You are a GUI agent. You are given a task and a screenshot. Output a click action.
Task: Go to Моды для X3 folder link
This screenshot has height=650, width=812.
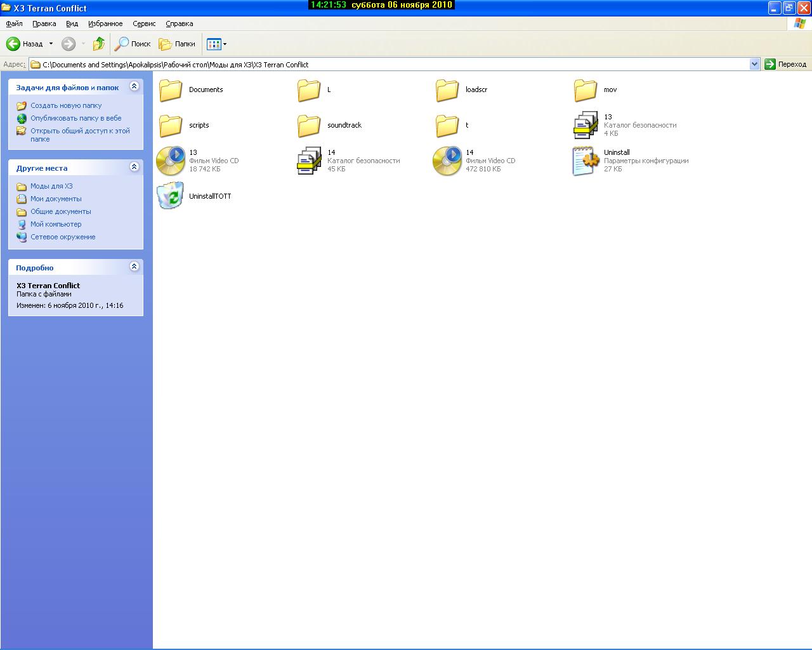tap(51, 186)
